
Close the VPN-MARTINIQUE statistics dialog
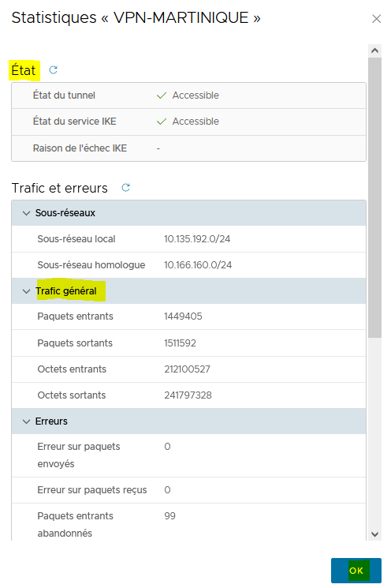click(x=376, y=19)
